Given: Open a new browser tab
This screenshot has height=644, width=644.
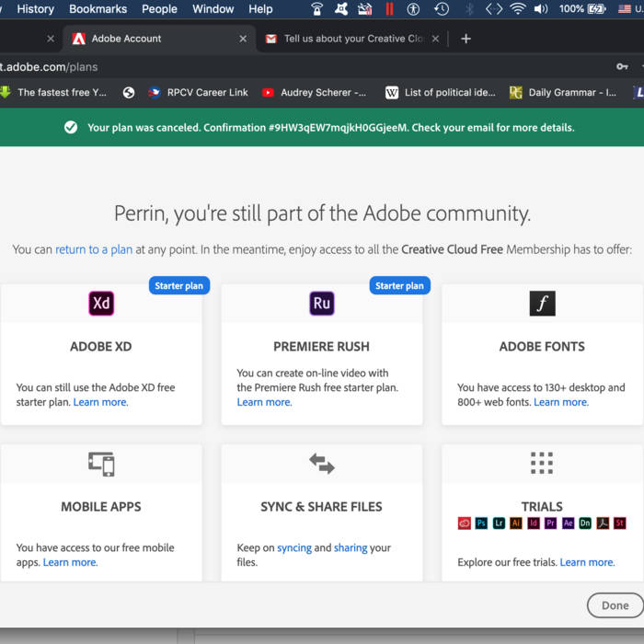Looking at the screenshot, I should 466,39.
